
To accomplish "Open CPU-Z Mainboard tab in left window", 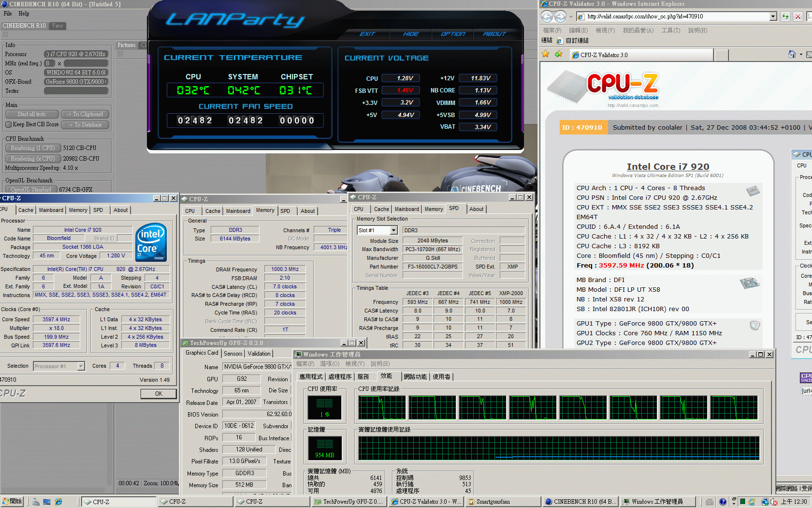I will click(x=51, y=210).
